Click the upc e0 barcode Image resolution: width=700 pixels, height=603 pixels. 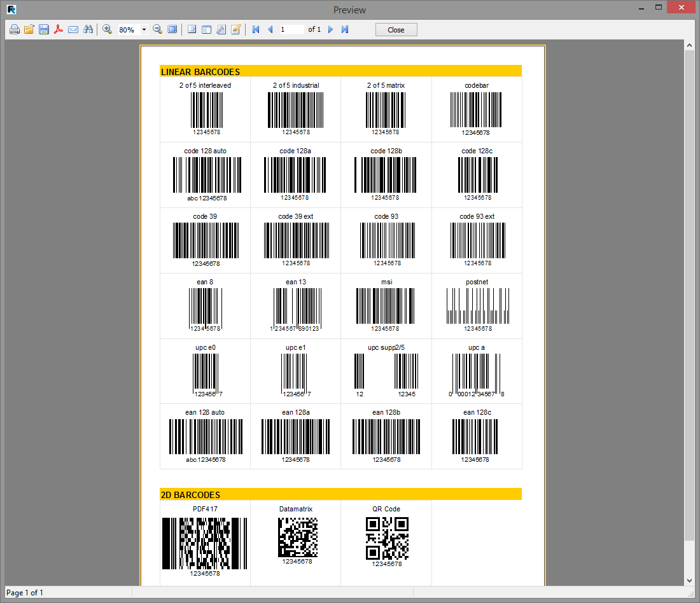[207, 374]
